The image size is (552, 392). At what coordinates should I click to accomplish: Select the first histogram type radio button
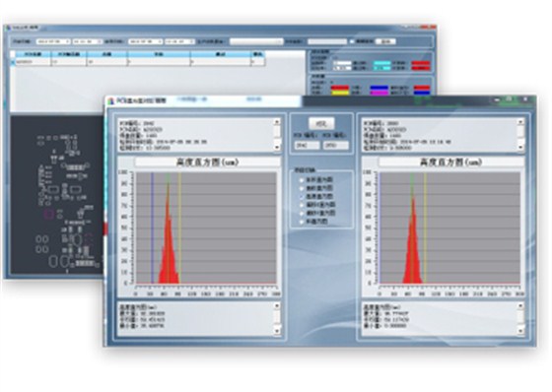[302, 180]
